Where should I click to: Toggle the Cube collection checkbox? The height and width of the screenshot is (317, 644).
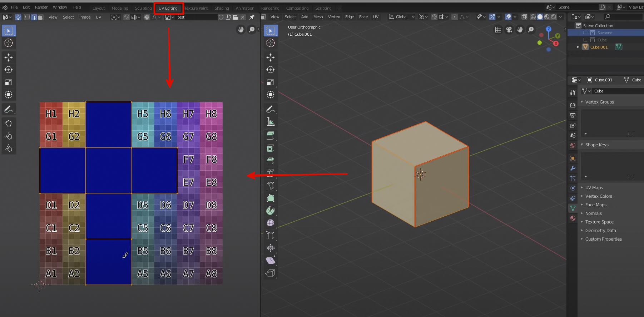click(585, 40)
